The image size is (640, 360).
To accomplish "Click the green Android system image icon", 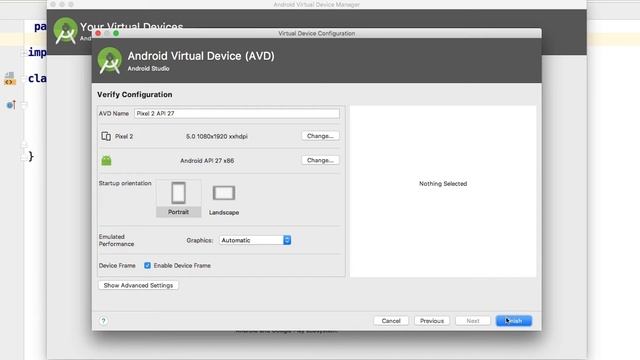I will [x=107, y=160].
